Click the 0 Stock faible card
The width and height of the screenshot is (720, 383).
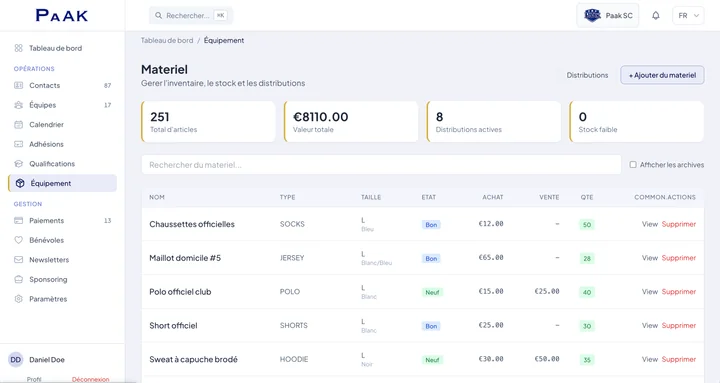pyautogui.click(x=636, y=122)
